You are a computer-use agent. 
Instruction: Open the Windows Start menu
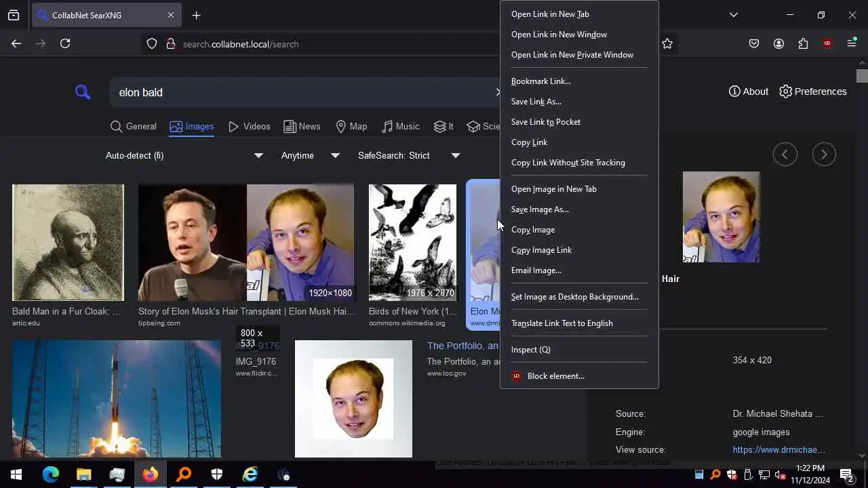pyautogui.click(x=16, y=474)
